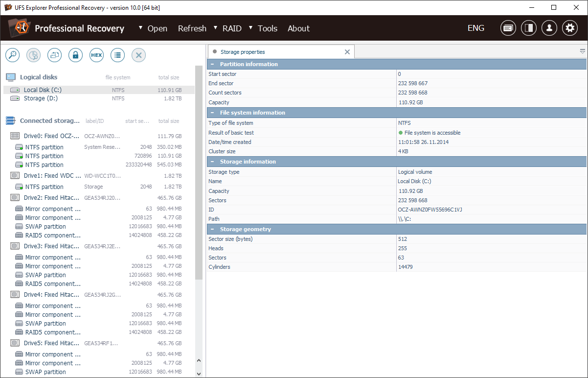Collapse the Storage geometry section
This screenshot has width=588, height=378.
tap(212, 229)
